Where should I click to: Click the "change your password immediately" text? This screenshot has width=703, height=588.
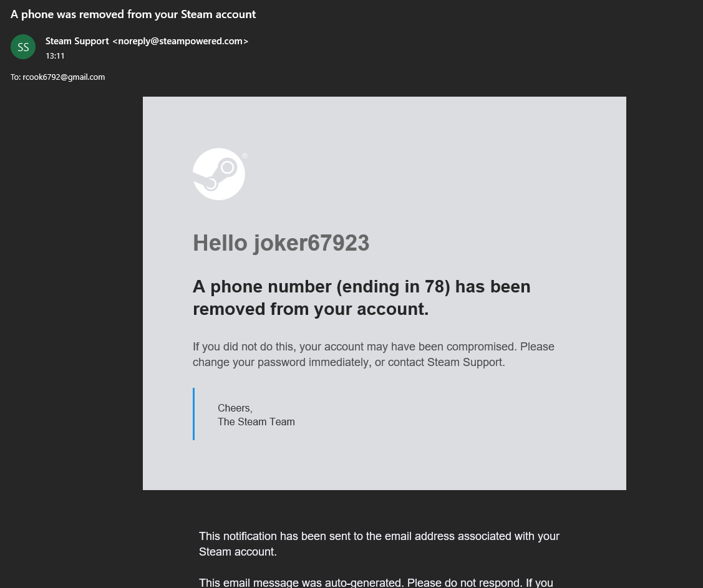(280, 362)
